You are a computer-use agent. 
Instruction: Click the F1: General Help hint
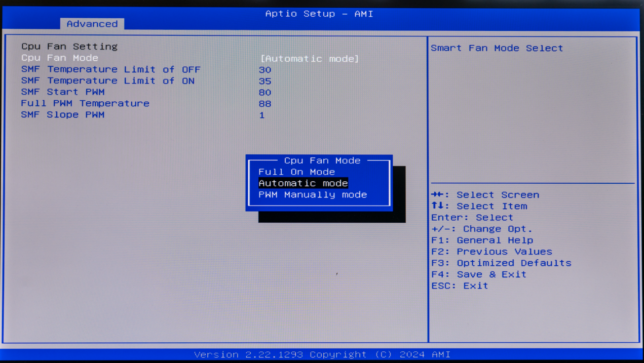[x=482, y=240]
